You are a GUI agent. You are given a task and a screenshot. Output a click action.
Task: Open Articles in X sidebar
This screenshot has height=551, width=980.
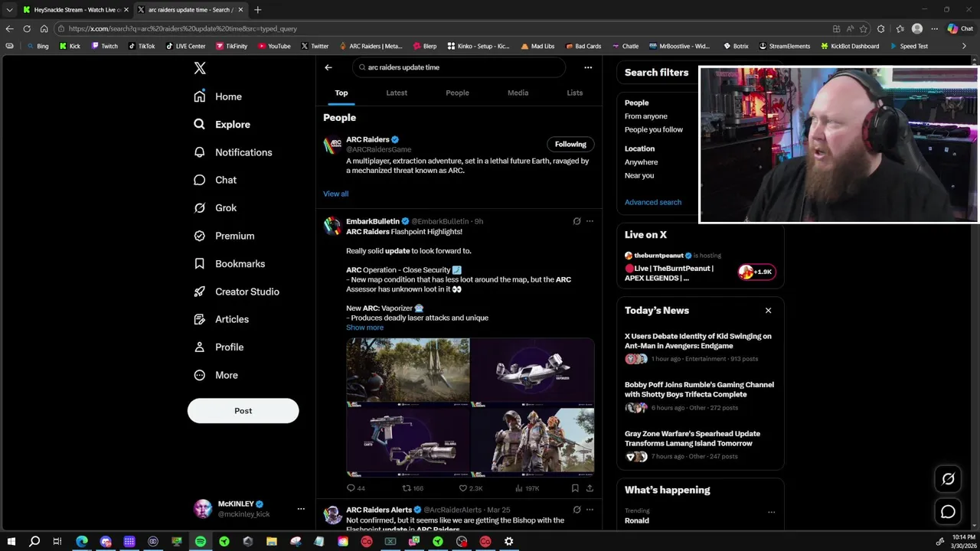coord(221,319)
